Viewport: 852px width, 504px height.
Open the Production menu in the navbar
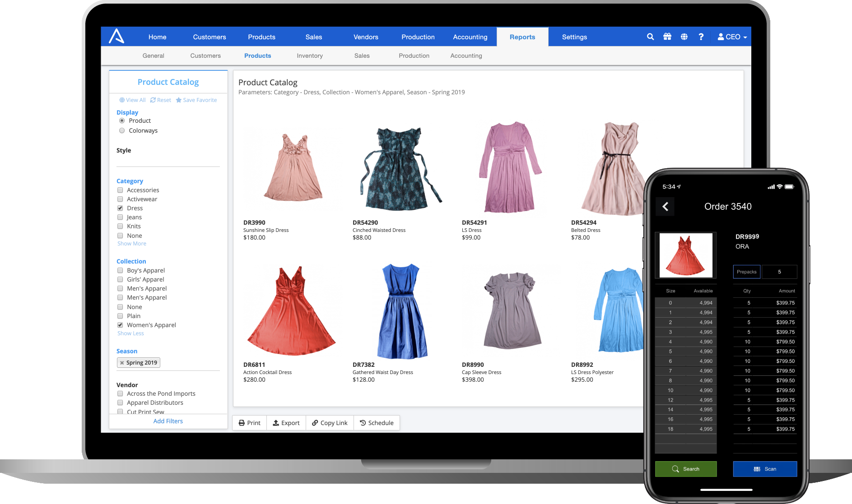point(418,37)
